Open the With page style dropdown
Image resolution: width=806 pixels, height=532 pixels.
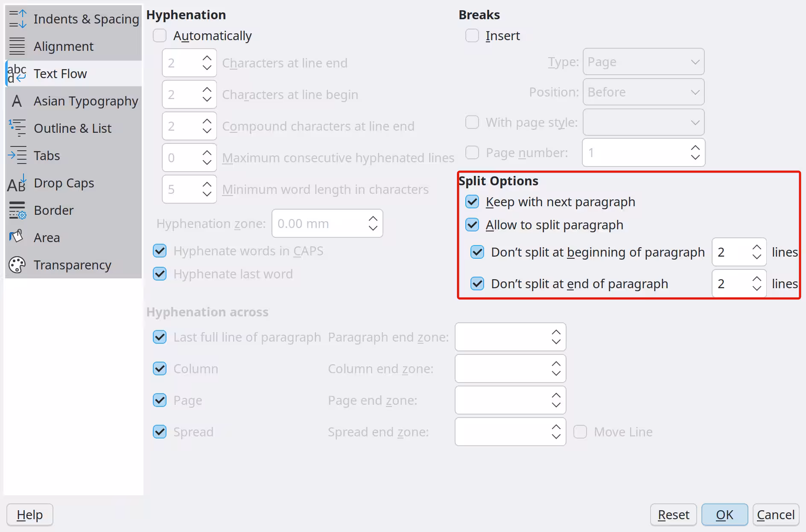(643, 122)
